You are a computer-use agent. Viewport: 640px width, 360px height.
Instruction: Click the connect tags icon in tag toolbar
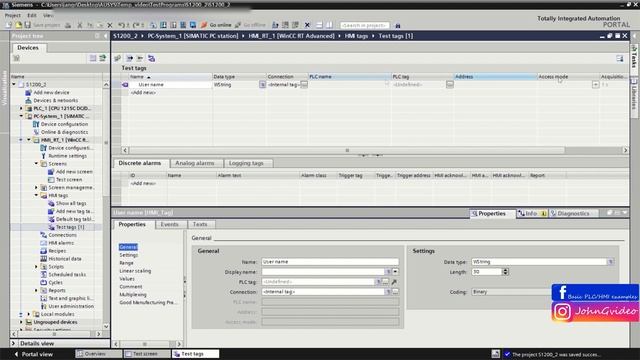(151, 58)
